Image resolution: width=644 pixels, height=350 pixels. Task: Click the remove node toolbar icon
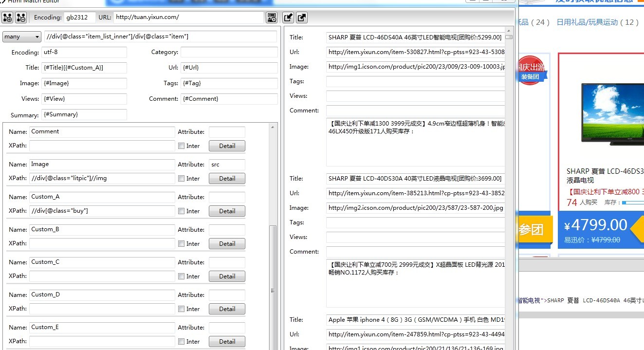pyautogui.click(x=20, y=18)
